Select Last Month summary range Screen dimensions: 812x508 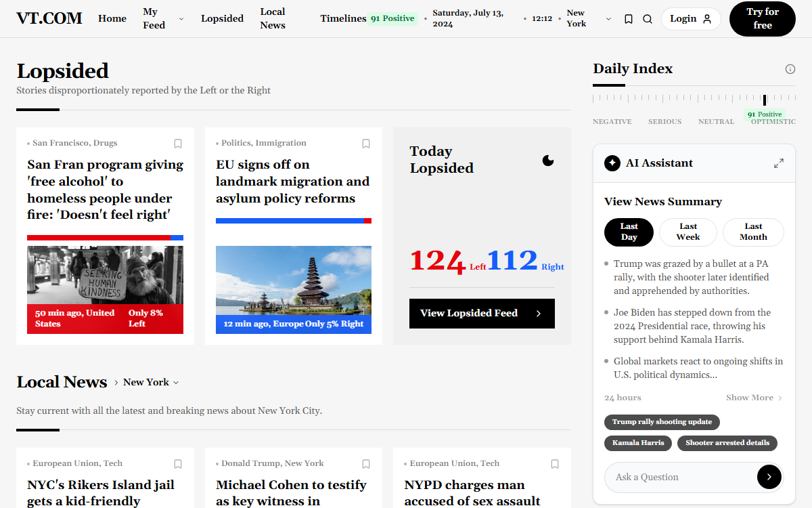(753, 232)
